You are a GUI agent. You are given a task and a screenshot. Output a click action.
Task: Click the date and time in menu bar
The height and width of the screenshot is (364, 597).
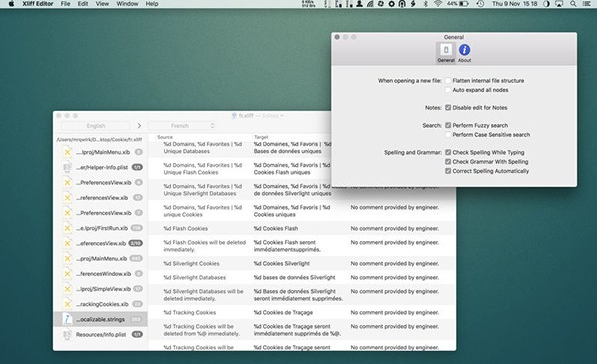(x=514, y=4)
